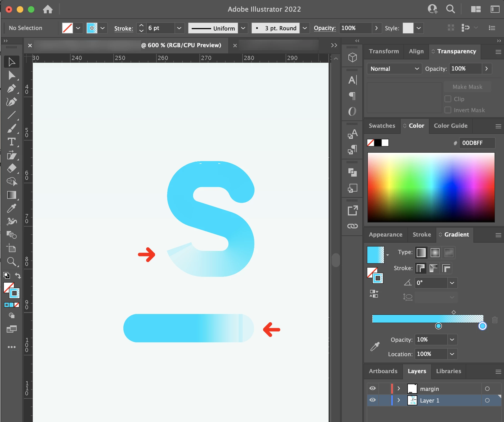Switch to the Artboards tab
Viewport: 504px width, 422px height.
point(383,371)
